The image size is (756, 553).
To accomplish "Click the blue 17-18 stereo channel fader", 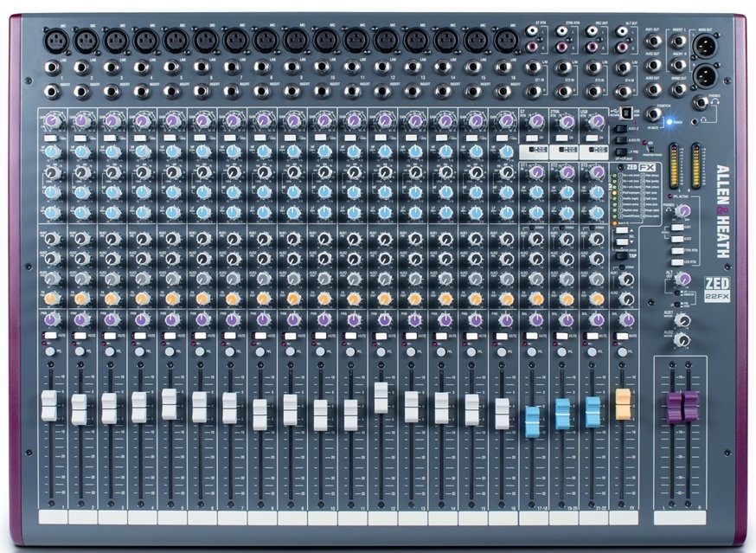I will coord(533,421).
